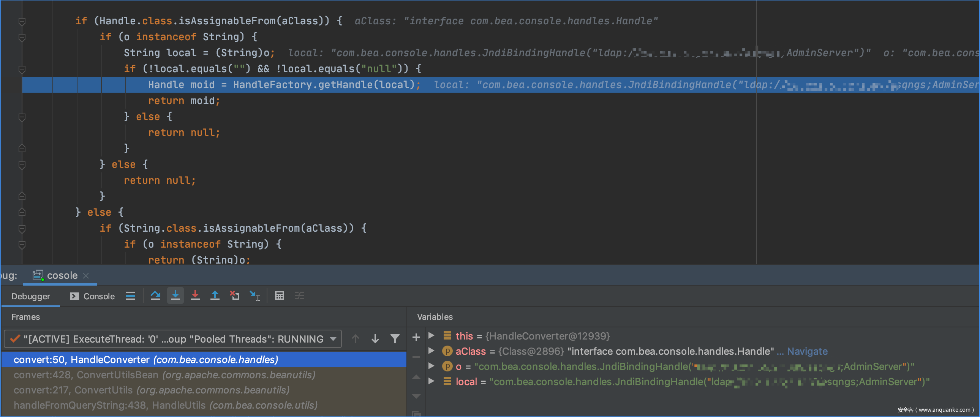Switch to the Console tab
Screen dimensions: 980x417
point(92,296)
